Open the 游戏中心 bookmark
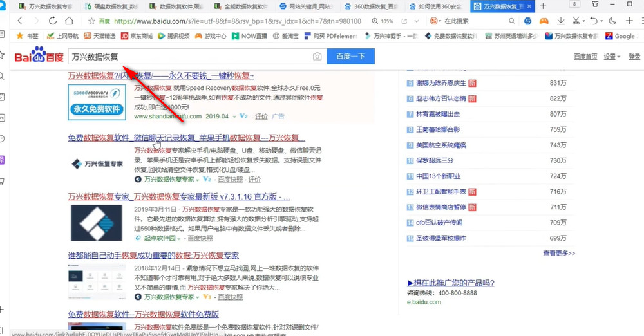The width and height of the screenshot is (644, 336). coord(211,36)
